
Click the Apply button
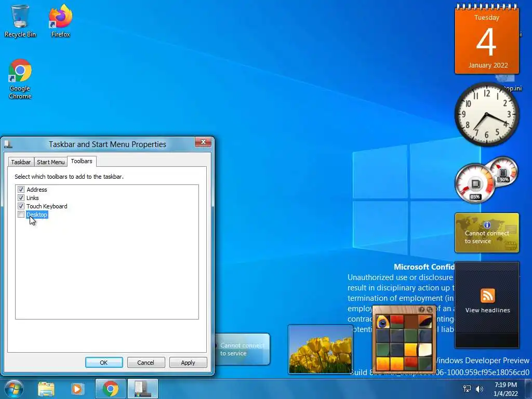point(188,362)
